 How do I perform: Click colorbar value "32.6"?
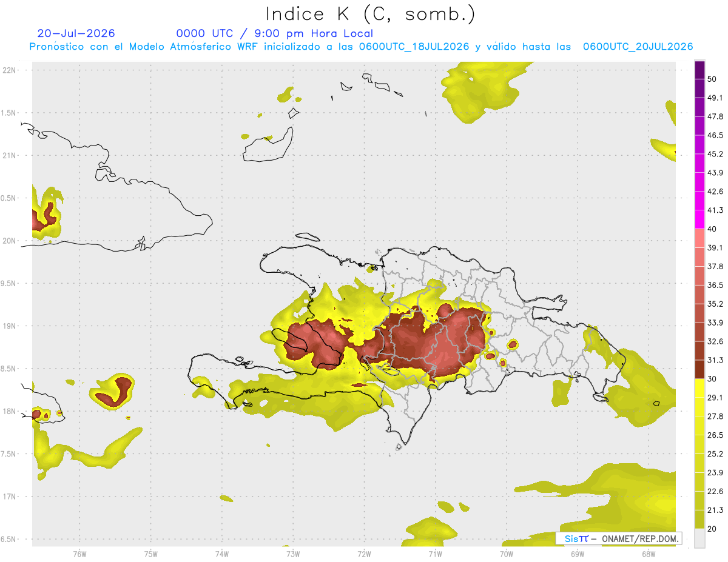pyautogui.click(x=715, y=341)
